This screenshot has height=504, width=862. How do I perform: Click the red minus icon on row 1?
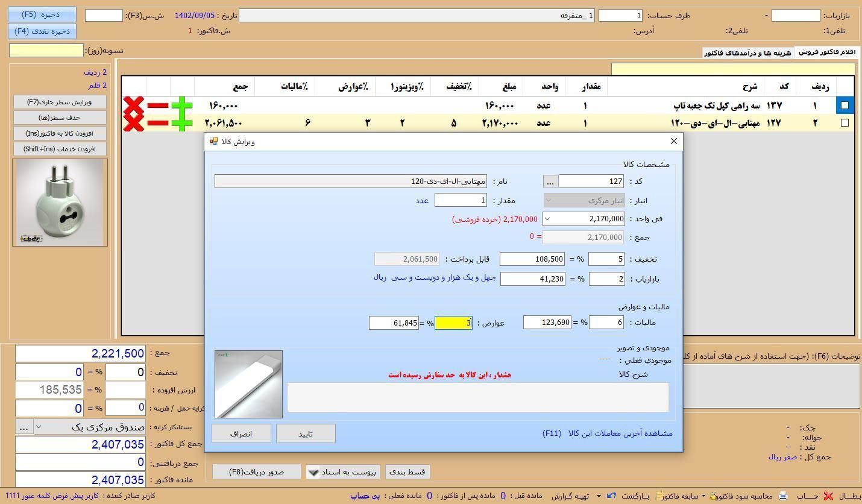point(157,106)
